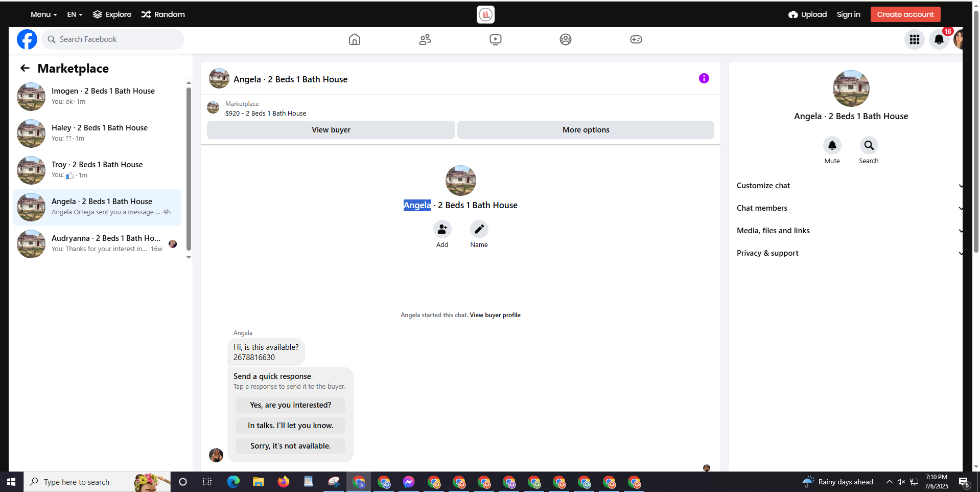
Task: Open the apps grid menu icon
Action: click(915, 39)
